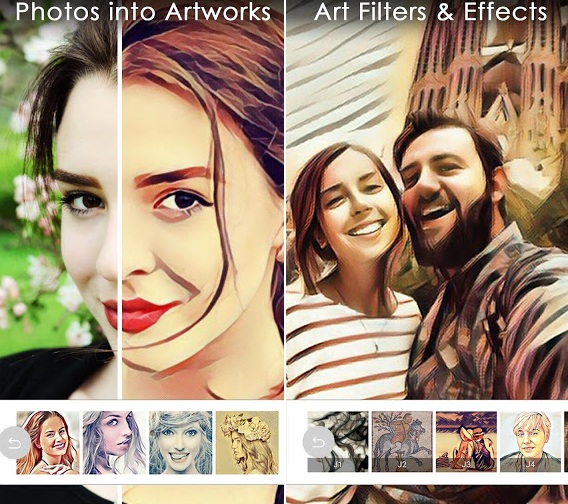Click the 'Art Filters & Effects' heading
Image resolution: width=568 pixels, height=504 pixels.
click(431, 12)
